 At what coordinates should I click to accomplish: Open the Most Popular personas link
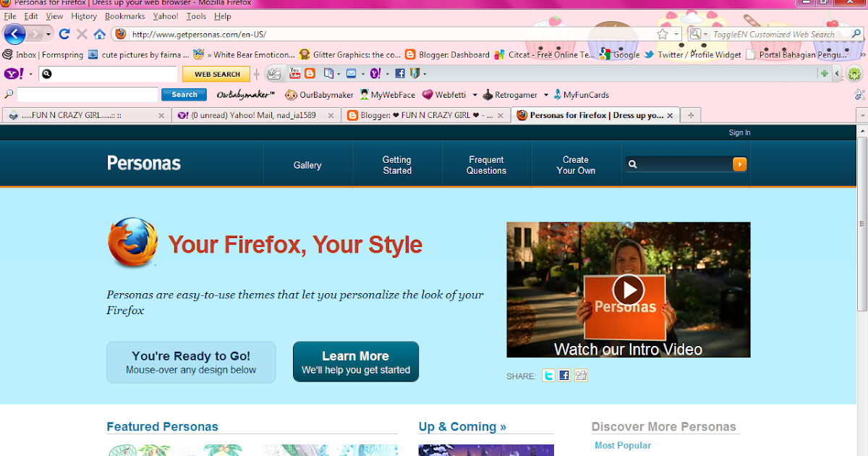[x=623, y=445]
